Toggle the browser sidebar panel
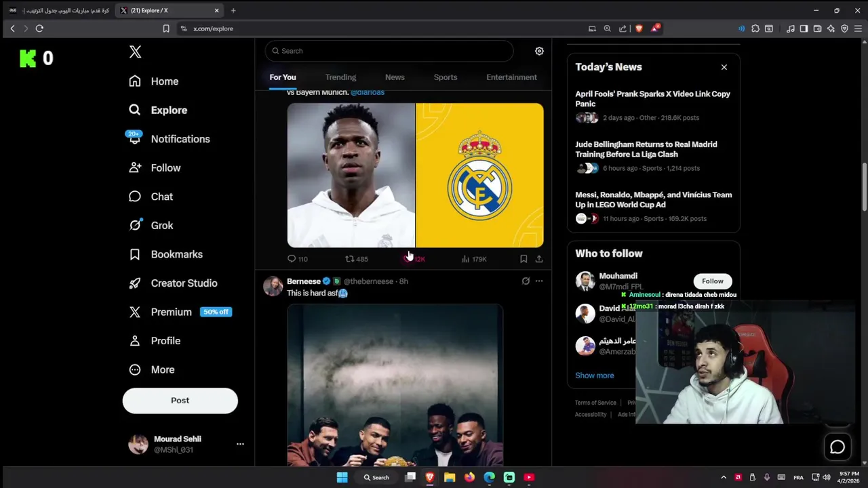The image size is (868, 488). coord(804,28)
